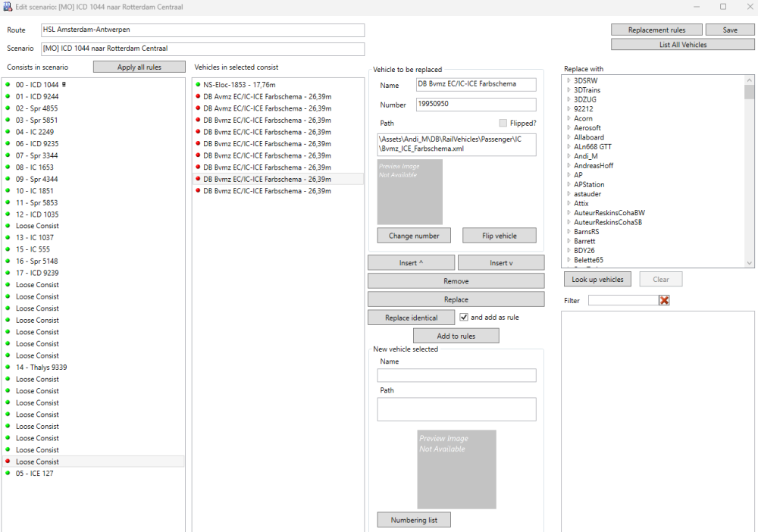Clear the filter with red X icon
This screenshot has height=532, width=758.
pyautogui.click(x=665, y=301)
